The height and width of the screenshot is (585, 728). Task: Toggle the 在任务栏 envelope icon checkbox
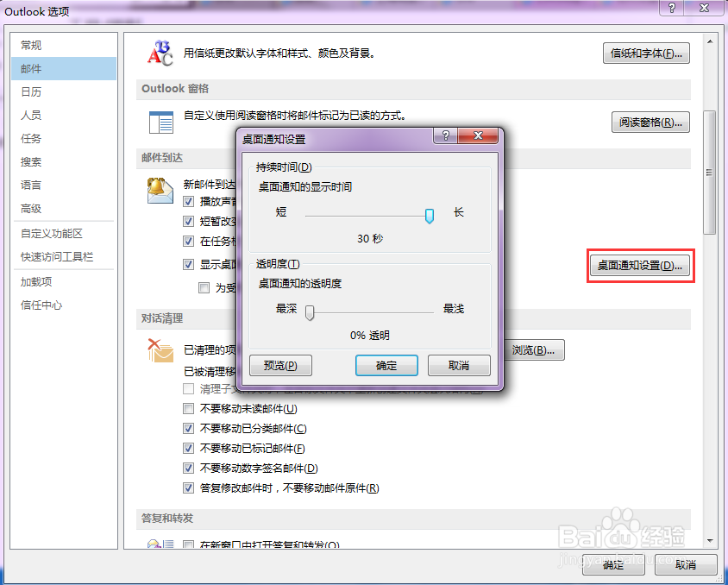click(x=189, y=242)
